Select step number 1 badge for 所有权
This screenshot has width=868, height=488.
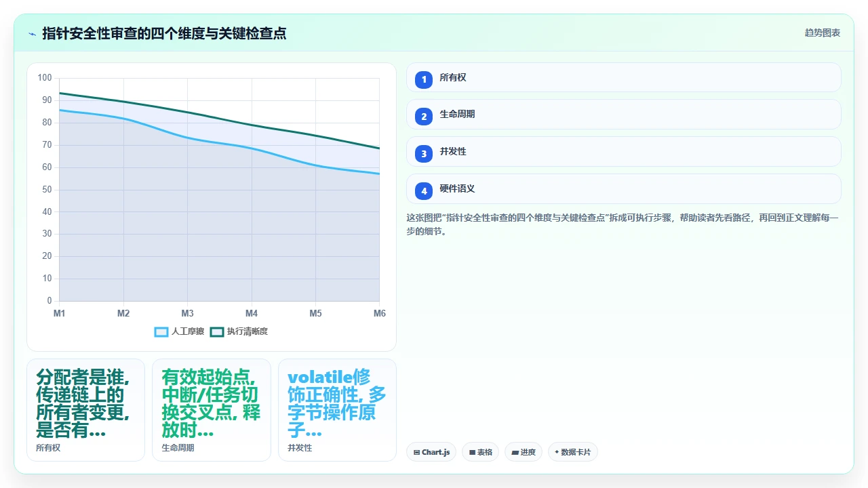pos(424,79)
